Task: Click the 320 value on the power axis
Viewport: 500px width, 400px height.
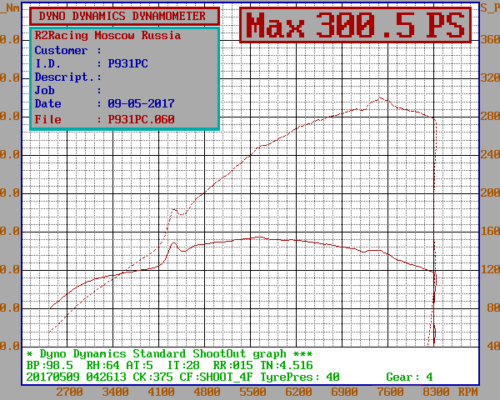Action: point(490,78)
